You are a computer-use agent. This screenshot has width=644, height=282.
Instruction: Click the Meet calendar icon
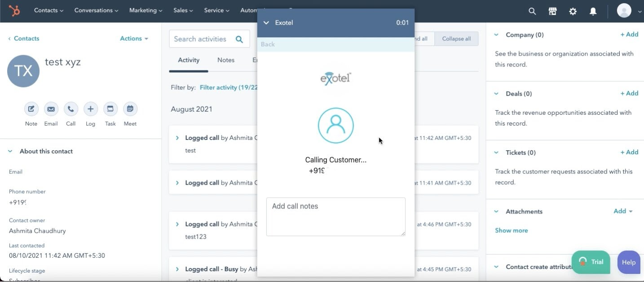(x=130, y=109)
